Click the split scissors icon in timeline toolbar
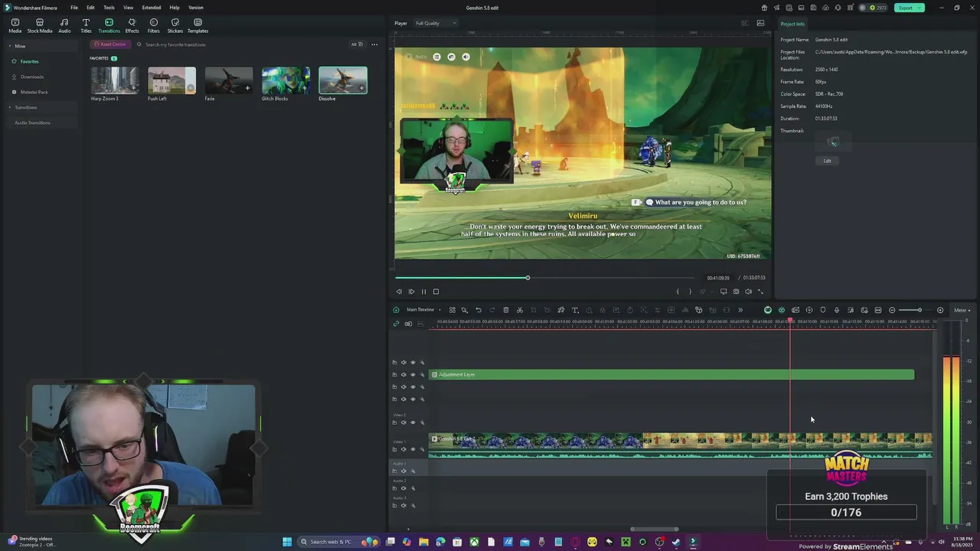 pos(520,310)
